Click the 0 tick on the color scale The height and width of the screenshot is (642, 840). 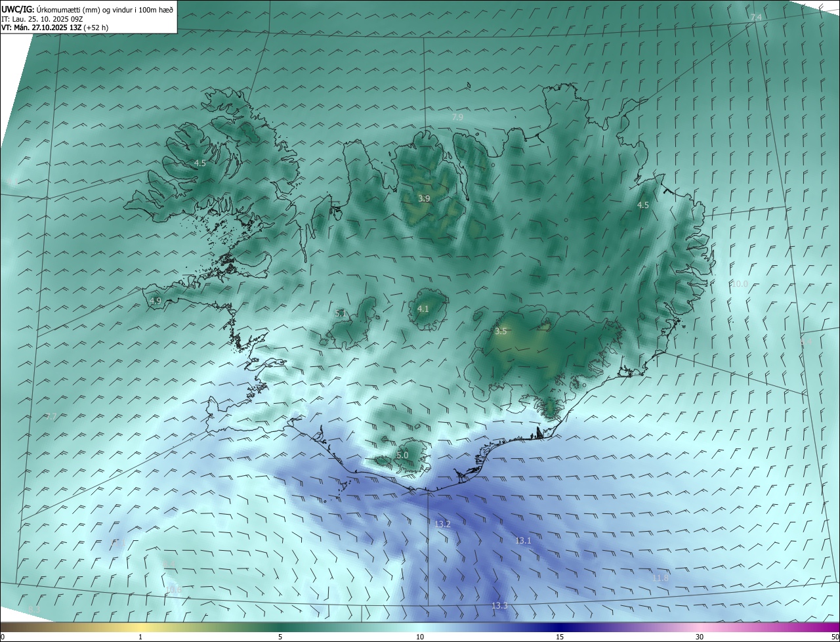pyautogui.click(x=3, y=637)
